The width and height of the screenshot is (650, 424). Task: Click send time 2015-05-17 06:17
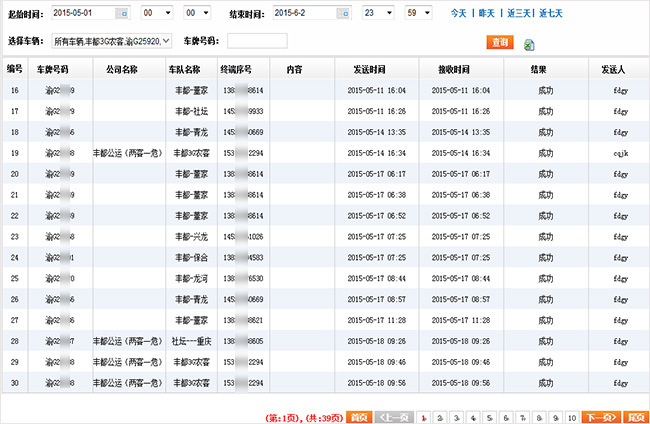[x=376, y=174]
